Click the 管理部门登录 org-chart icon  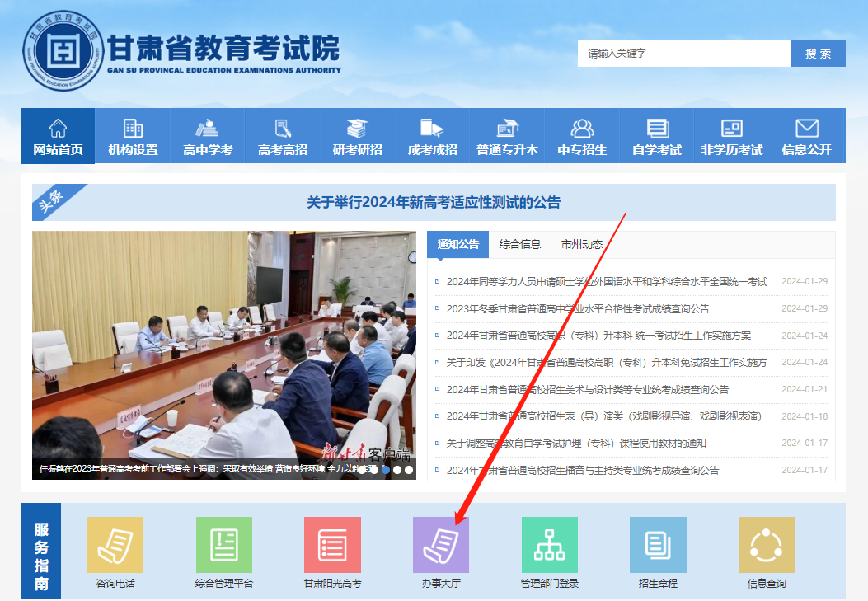[549, 545]
